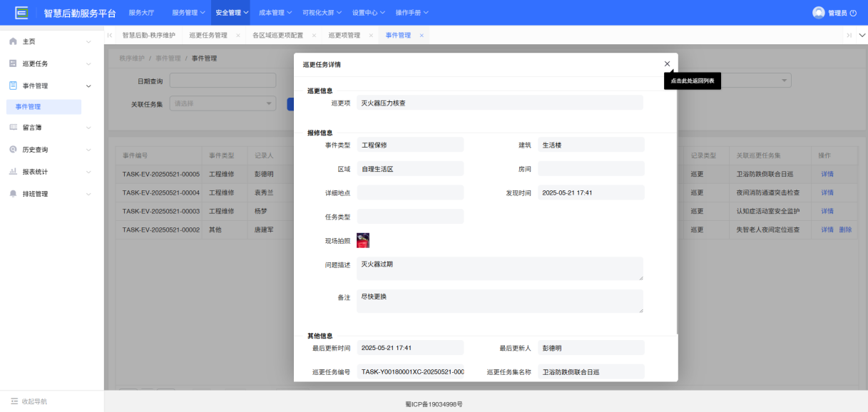Image resolution: width=868 pixels, height=412 pixels.
Task: Click the 事件管理 sidebar document icon
Action: click(13, 86)
